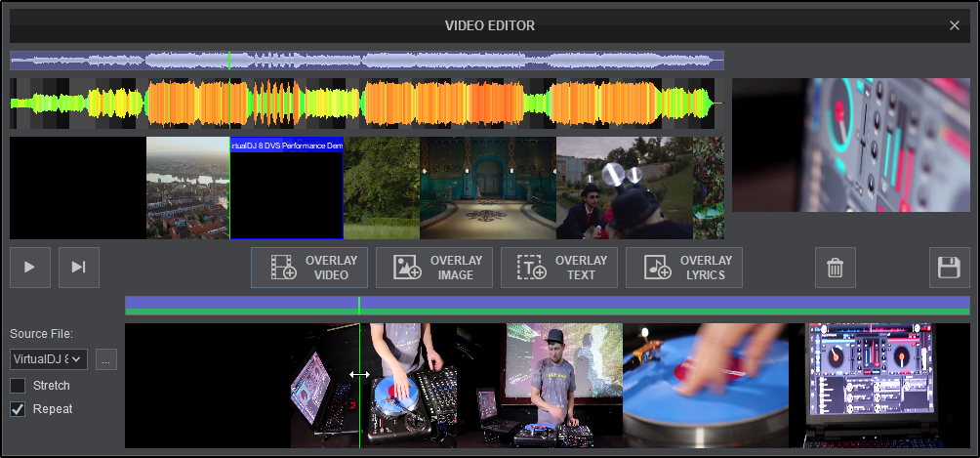Add an Overlay Image
This screenshot has height=458, width=980.
click(434, 268)
